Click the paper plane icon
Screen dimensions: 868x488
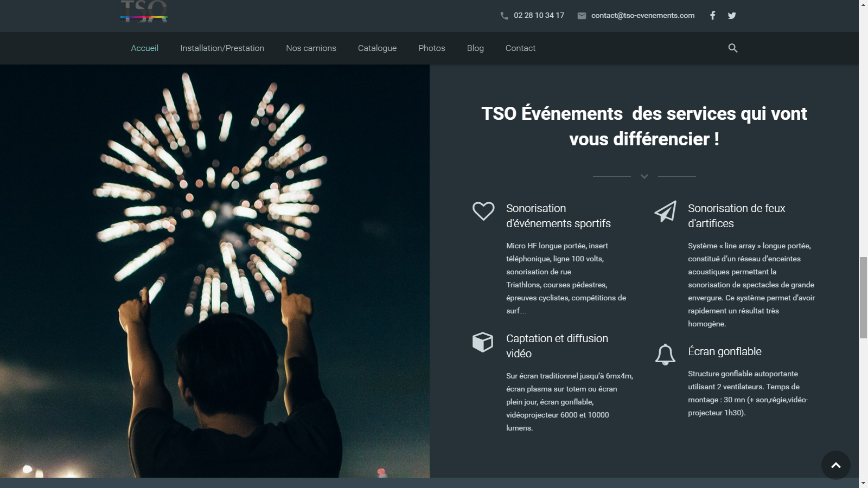[665, 211]
